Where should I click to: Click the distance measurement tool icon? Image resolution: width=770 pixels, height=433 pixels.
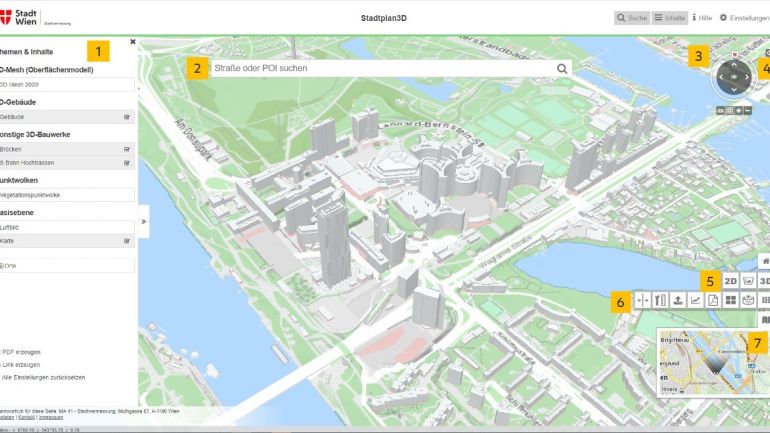(643, 300)
